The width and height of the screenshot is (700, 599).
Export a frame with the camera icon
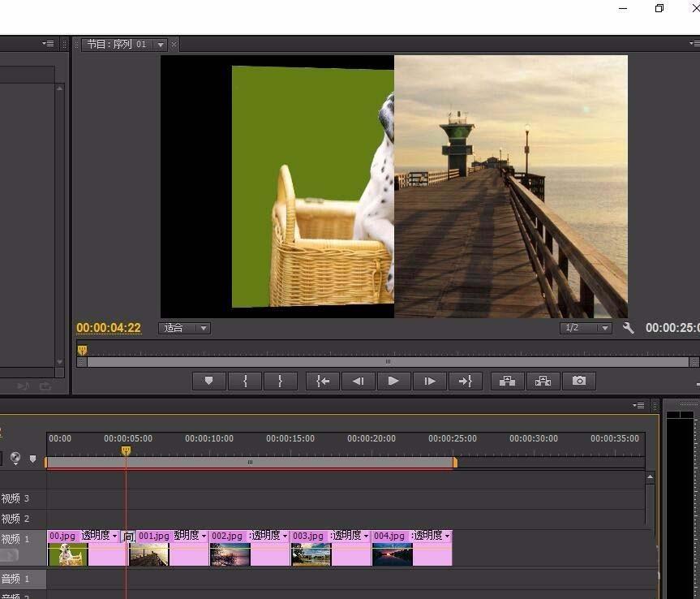578,381
